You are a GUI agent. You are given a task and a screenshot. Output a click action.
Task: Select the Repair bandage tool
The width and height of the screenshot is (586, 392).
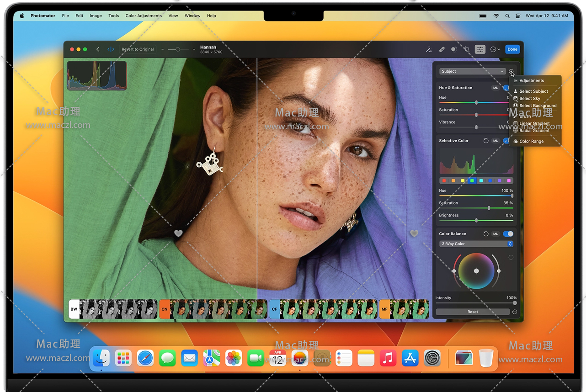point(442,49)
